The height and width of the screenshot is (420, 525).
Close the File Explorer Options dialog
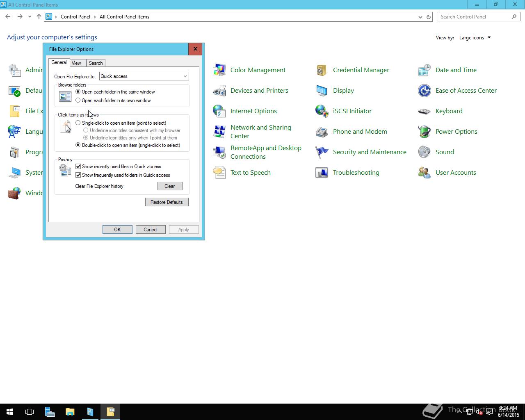tap(195, 49)
